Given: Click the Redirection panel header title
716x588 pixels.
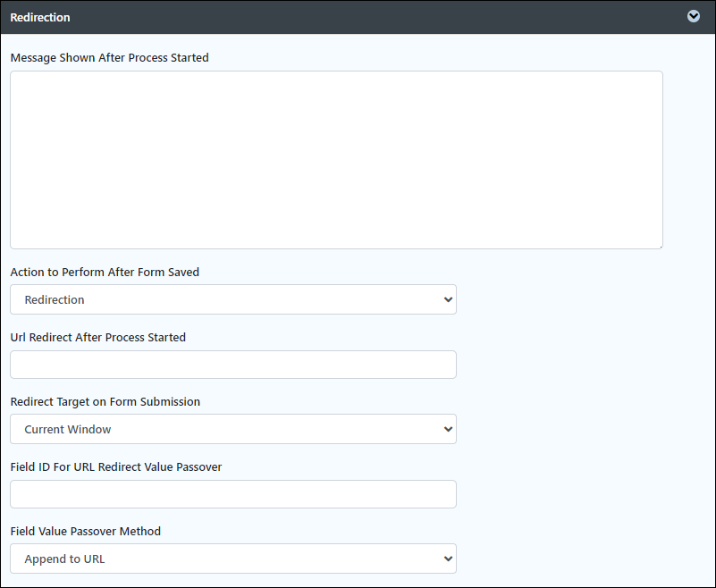Looking at the screenshot, I should [x=40, y=17].
